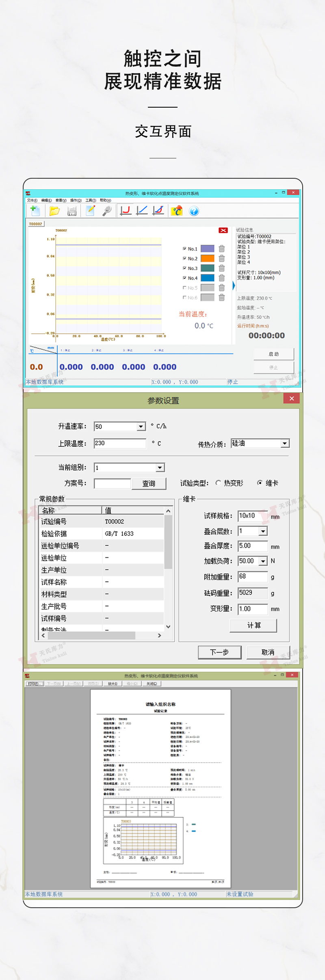Image resolution: width=325 pixels, height=980 pixels.
Task: Click the 下一步 button
Action: click(219, 652)
